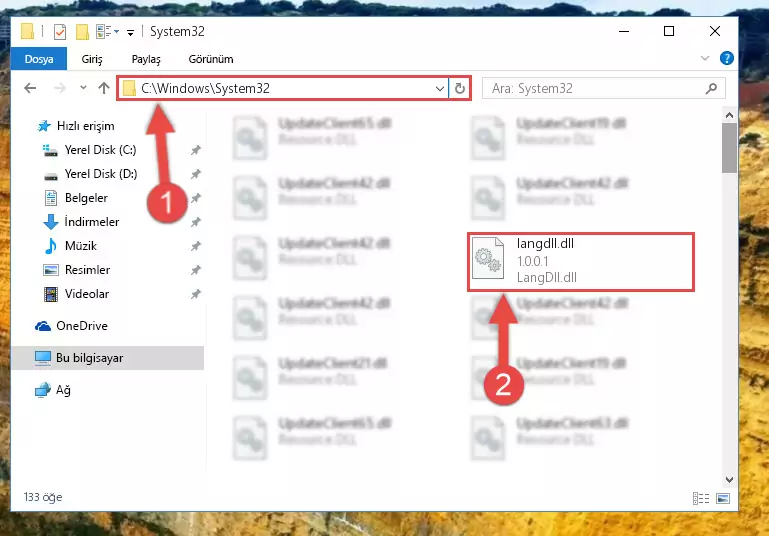The width and height of the screenshot is (769, 536).
Task: Click the New Folder icon in the title bar
Action: (x=82, y=32)
